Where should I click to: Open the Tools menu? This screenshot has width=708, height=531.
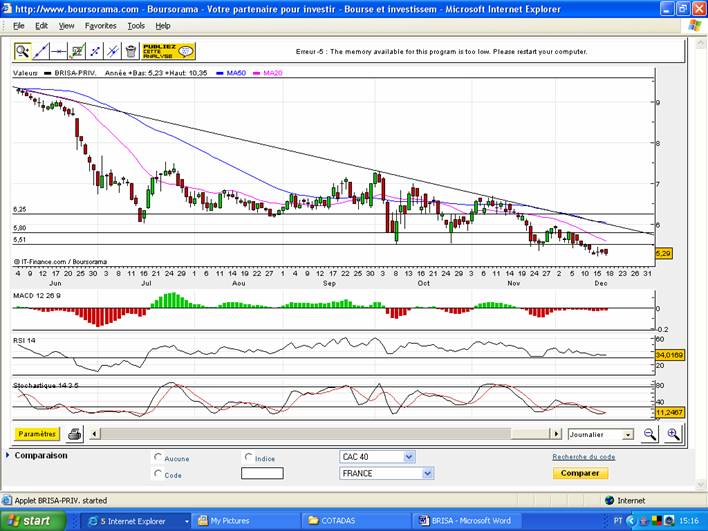tap(136, 26)
